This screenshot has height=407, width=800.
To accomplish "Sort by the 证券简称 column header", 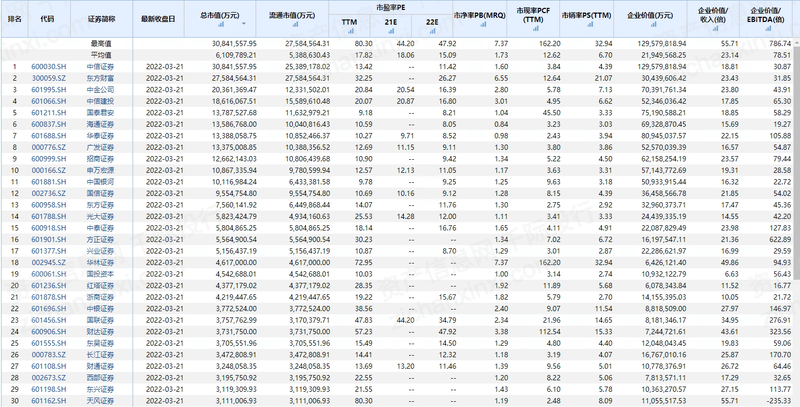I will point(102,18).
